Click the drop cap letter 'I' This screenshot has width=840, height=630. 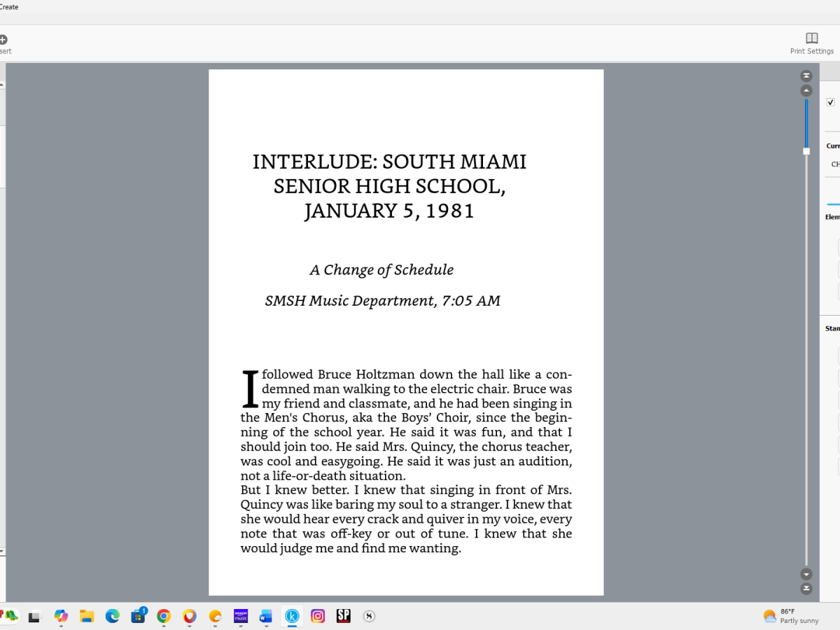(250, 389)
